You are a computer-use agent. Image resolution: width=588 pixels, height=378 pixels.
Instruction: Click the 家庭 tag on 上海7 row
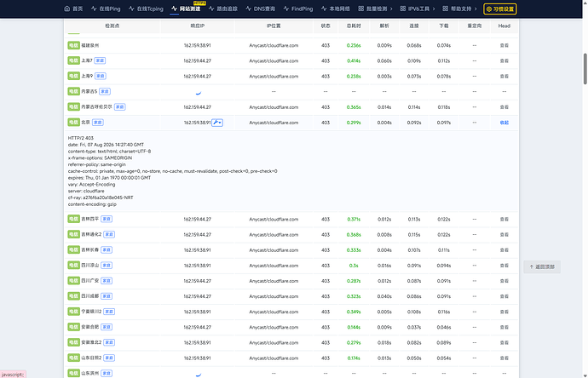click(100, 60)
